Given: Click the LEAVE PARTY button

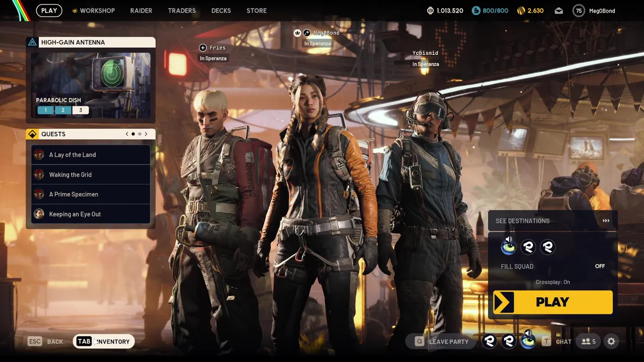Looking at the screenshot, I should click(442, 341).
